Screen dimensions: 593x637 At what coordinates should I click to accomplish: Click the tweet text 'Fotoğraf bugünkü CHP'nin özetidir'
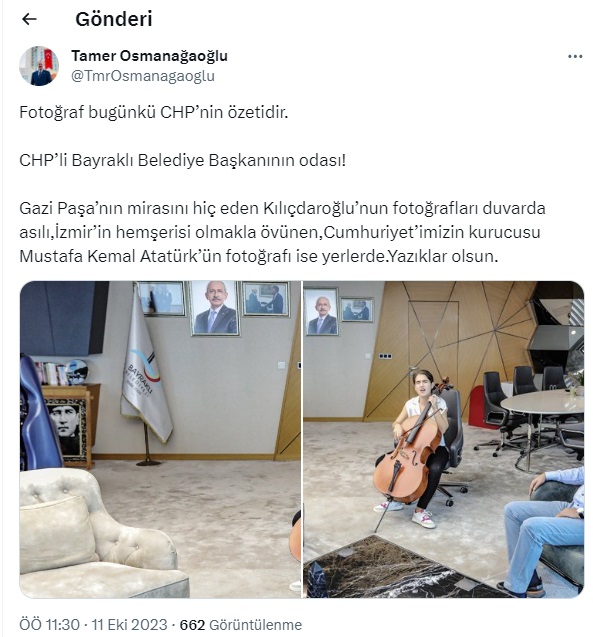pos(154,113)
